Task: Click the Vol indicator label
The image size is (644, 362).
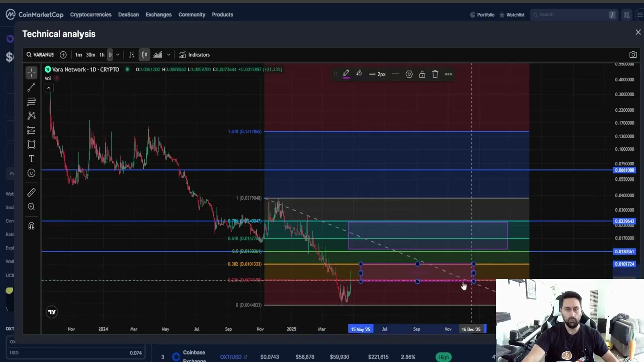Action: click(x=48, y=78)
